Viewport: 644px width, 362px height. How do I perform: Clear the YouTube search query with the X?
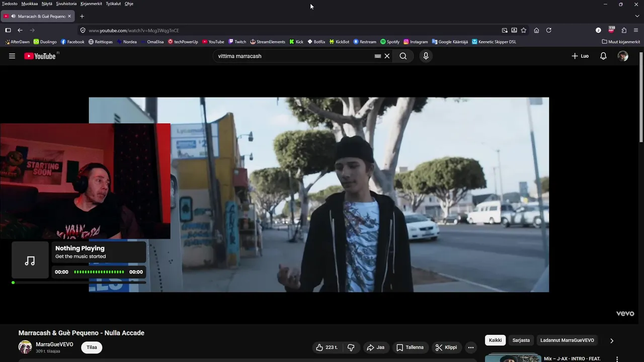coord(387,56)
